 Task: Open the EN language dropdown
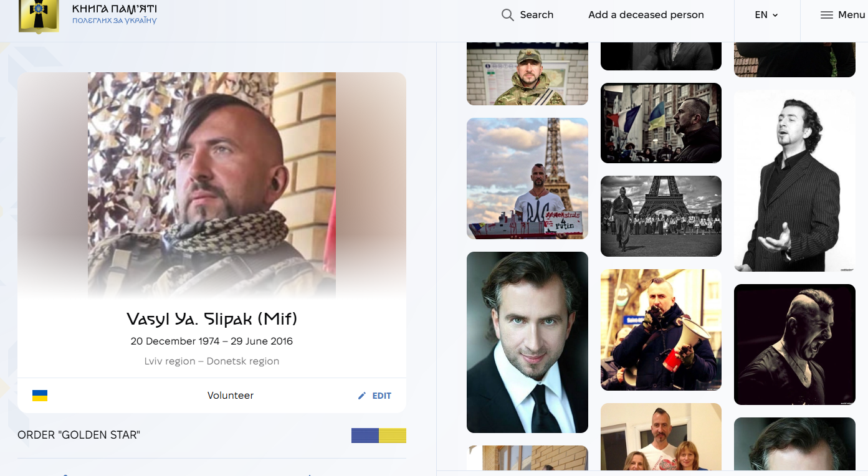(766, 15)
